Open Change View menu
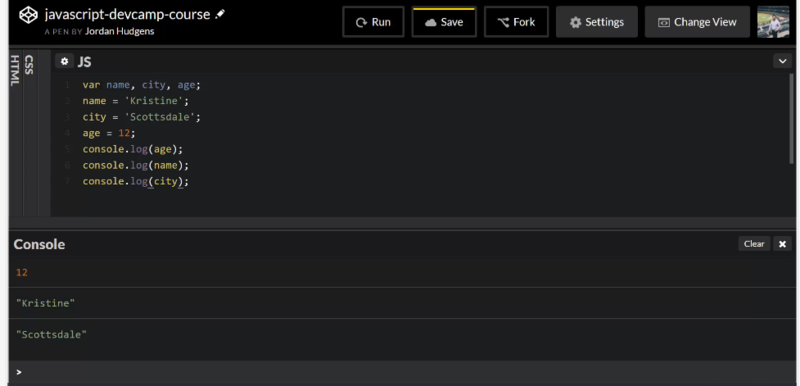Viewport: 800px width, 386px height. point(697,22)
